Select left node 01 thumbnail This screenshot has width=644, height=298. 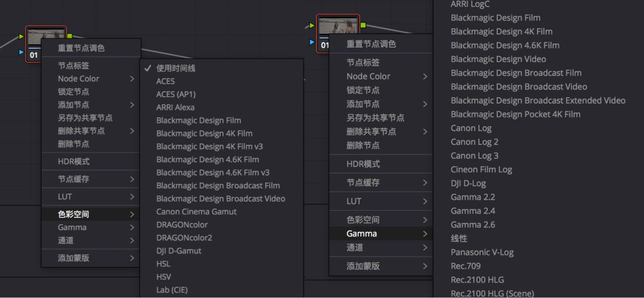pyautogui.click(x=46, y=38)
